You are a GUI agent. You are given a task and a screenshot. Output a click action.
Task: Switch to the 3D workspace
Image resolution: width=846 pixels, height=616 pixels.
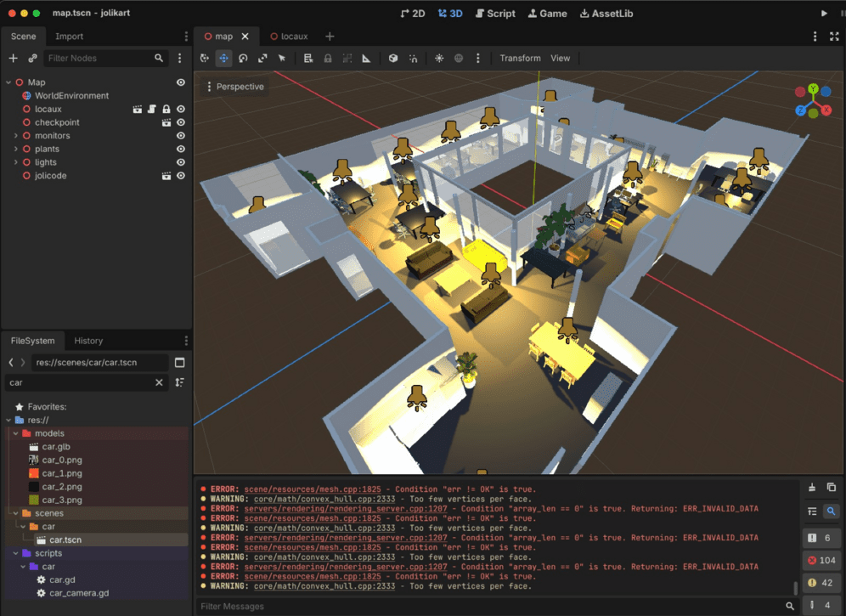pyautogui.click(x=450, y=14)
